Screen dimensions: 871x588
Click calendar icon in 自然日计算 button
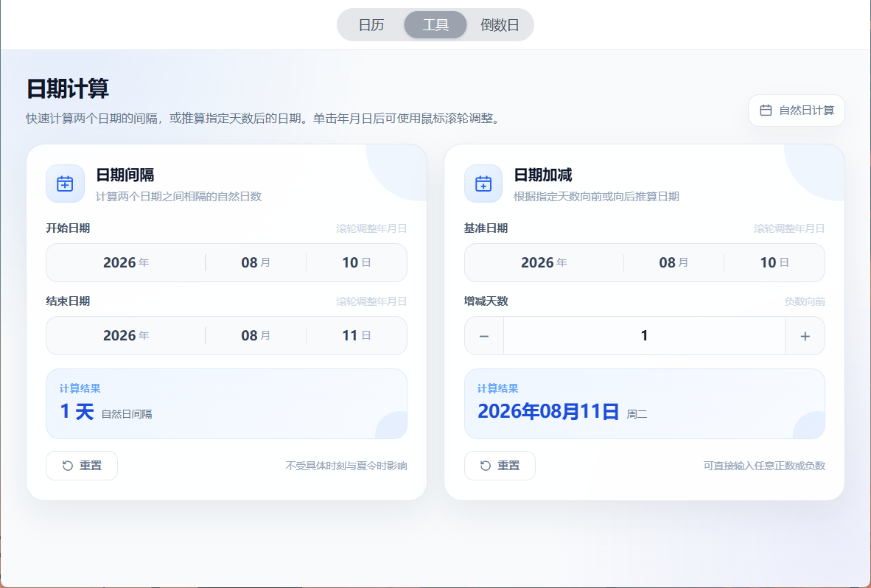tap(766, 111)
